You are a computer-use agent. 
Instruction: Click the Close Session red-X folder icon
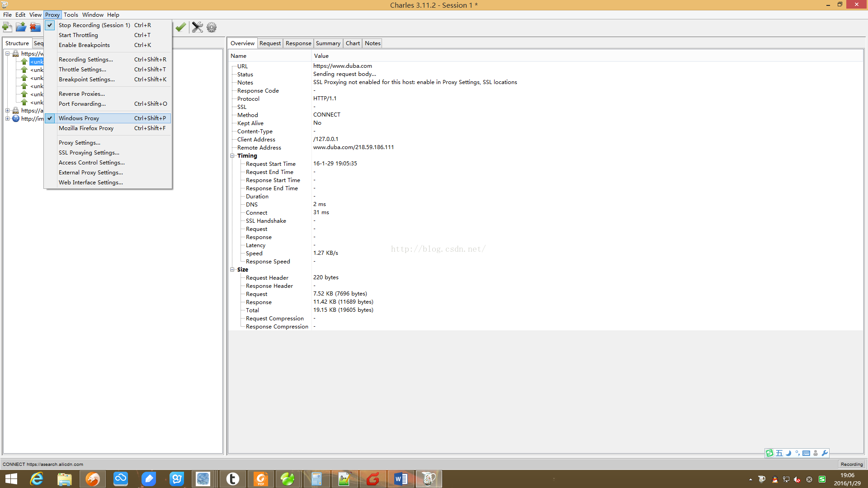35,27
